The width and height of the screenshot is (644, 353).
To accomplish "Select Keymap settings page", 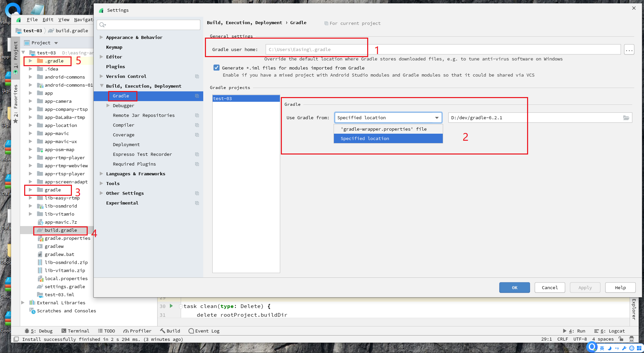I will coord(114,47).
